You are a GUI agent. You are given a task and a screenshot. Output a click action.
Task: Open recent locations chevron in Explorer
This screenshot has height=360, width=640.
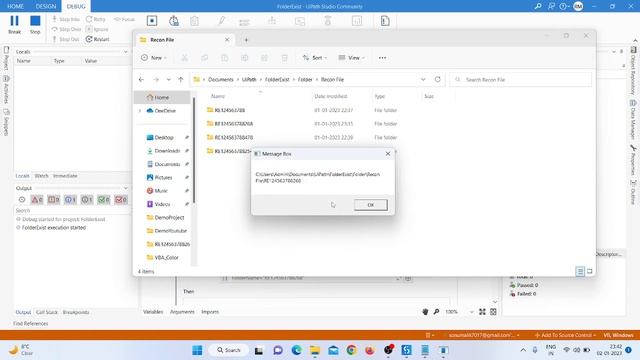point(169,80)
